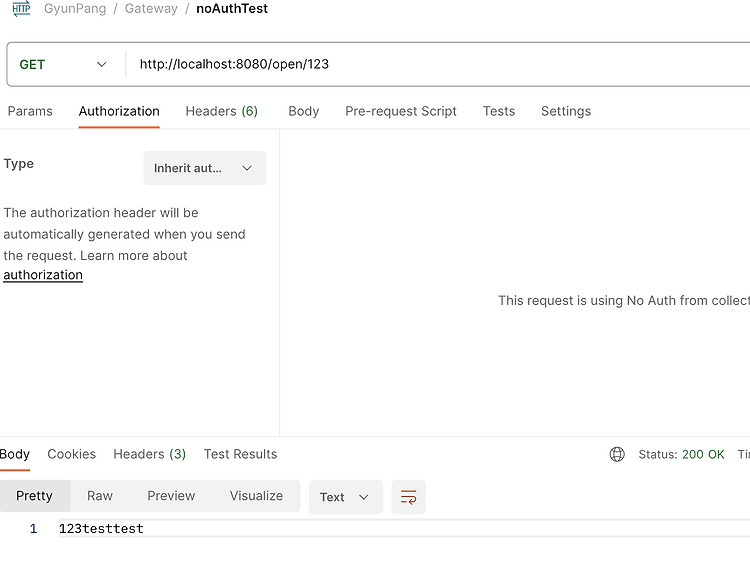
Task: Open the Text response format dropdown
Action: 345,497
